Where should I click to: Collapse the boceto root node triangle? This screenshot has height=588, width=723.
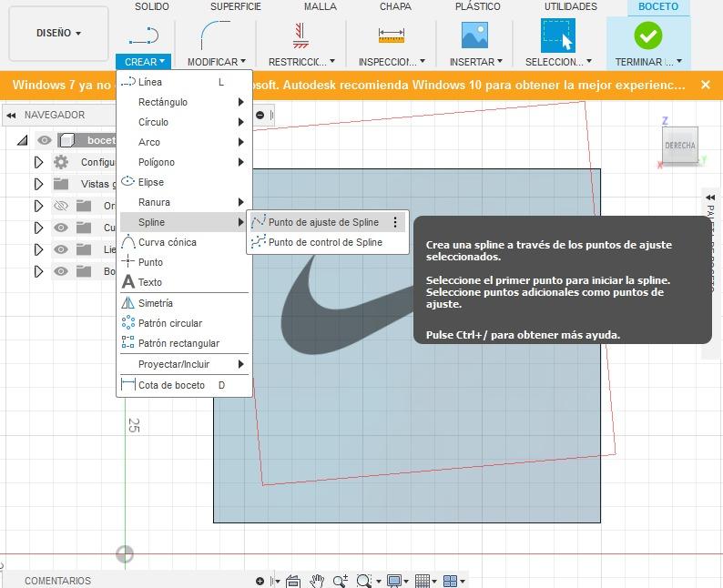[23, 140]
